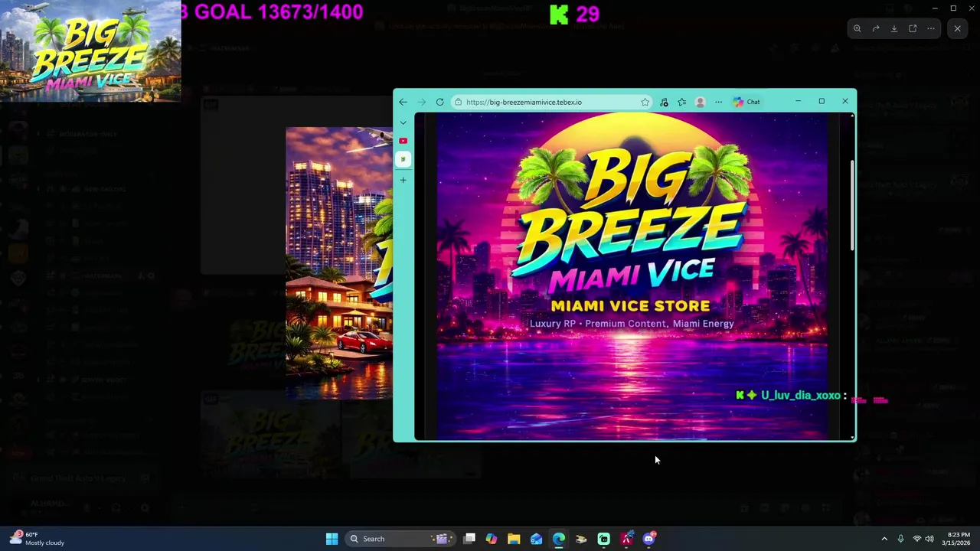This screenshot has height=551, width=980.
Task: Switch to Microsoft Edge on the taskbar
Action: (x=559, y=539)
